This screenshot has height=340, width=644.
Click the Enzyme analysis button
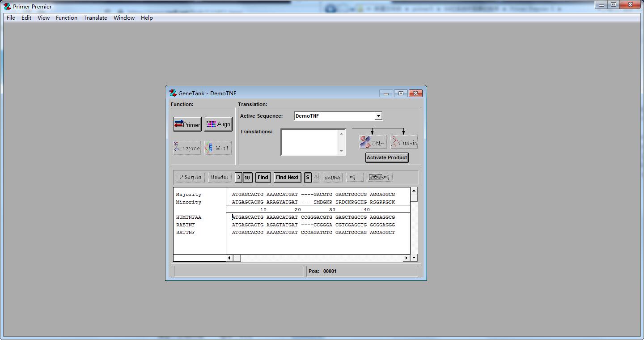[x=187, y=148]
